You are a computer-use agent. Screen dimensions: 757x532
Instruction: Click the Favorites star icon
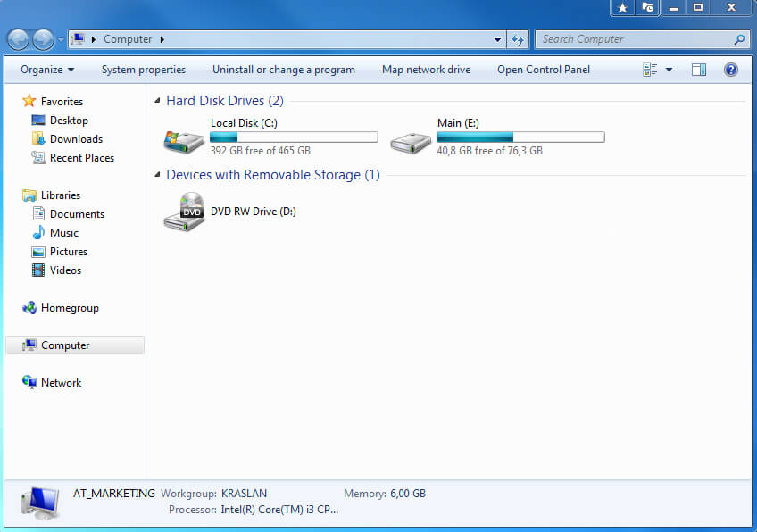point(29,101)
